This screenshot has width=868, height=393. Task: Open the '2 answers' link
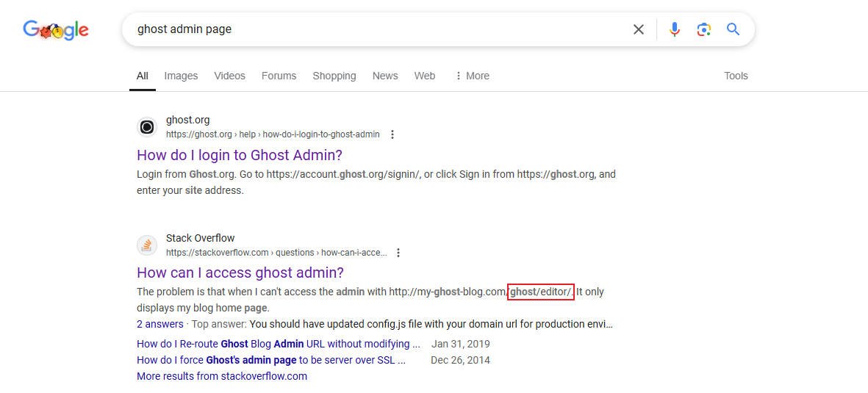(160, 324)
